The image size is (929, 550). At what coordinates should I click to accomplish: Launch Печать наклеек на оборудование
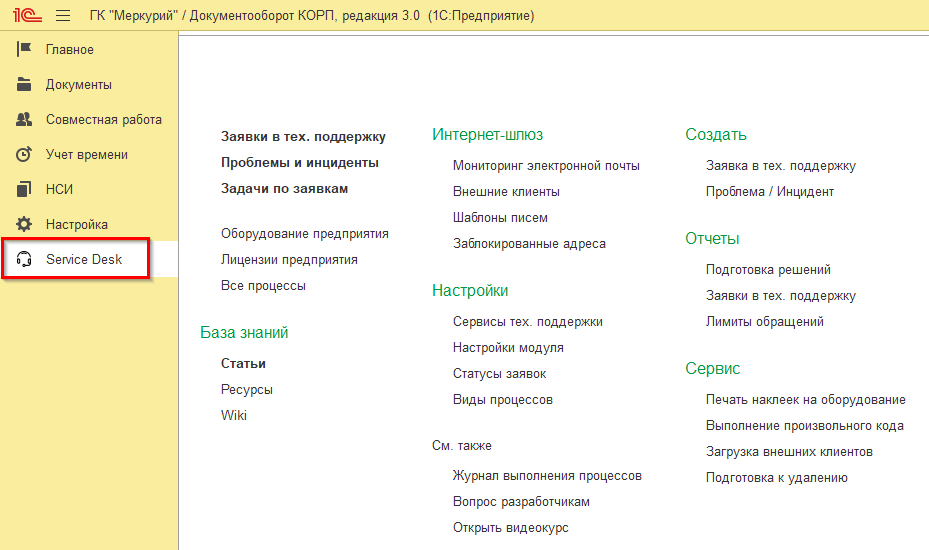(x=806, y=400)
